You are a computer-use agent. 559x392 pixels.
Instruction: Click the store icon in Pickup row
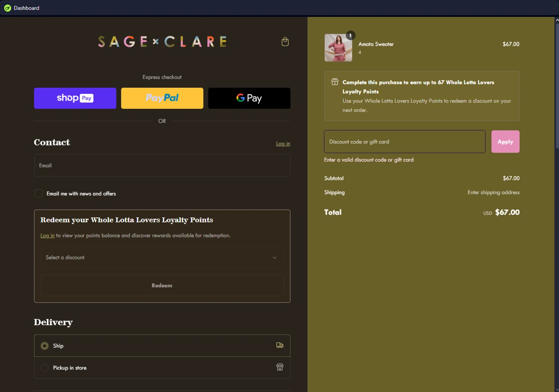280,367
